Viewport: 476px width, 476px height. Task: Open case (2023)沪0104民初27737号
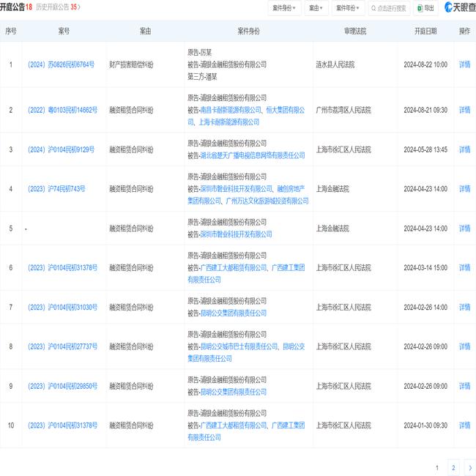62,346
